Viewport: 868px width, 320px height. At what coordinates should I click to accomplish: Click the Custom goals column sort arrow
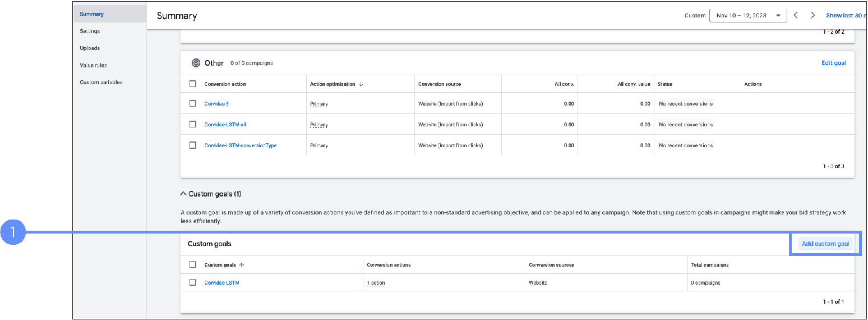point(242,265)
